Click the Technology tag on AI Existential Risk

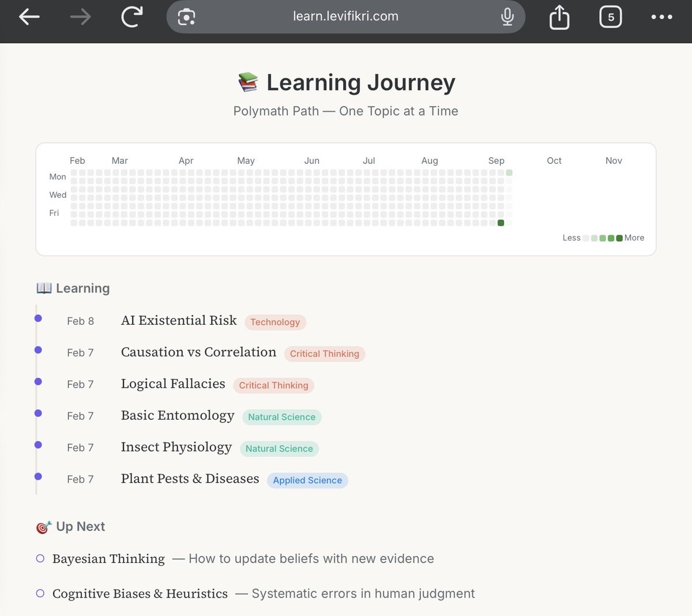point(275,322)
